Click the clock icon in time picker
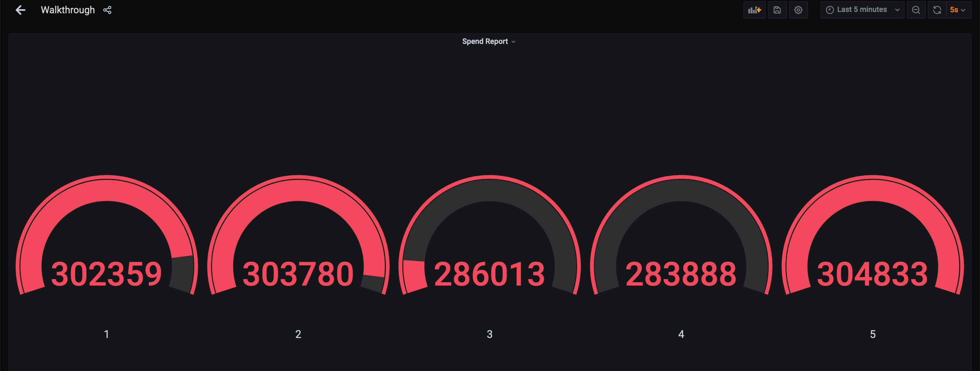Image resolution: width=980 pixels, height=371 pixels. pyautogui.click(x=830, y=10)
